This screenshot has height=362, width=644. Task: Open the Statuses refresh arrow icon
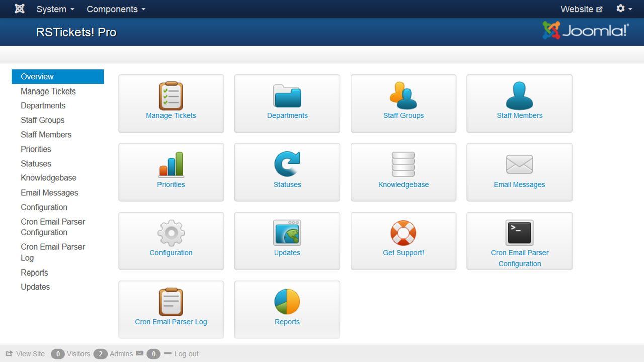click(x=287, y=164)
